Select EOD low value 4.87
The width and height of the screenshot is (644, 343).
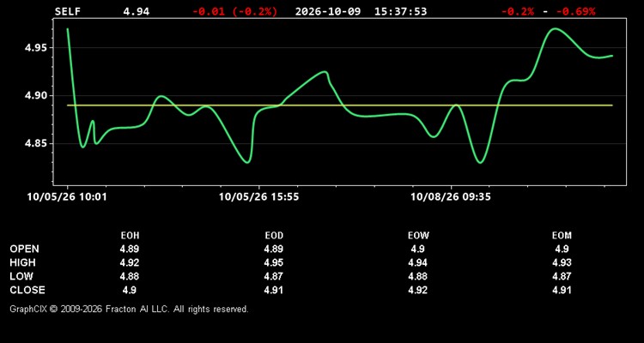coord(274,276)
